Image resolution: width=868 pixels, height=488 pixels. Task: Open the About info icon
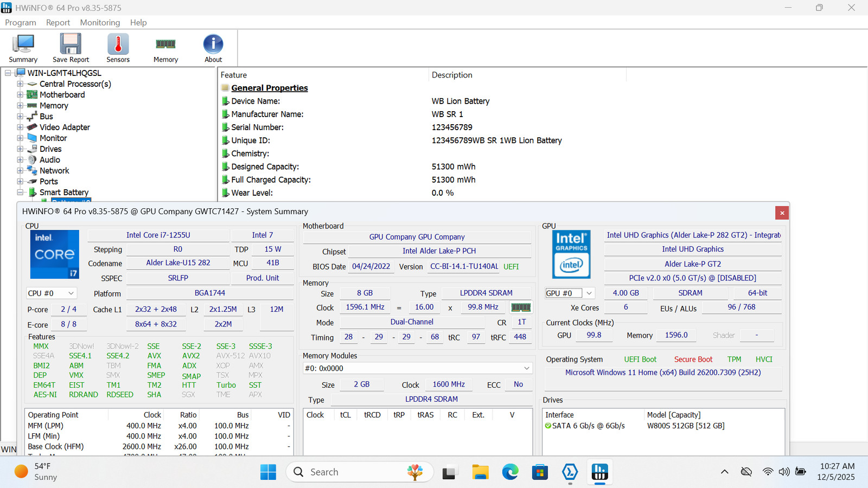click(213, 48)
